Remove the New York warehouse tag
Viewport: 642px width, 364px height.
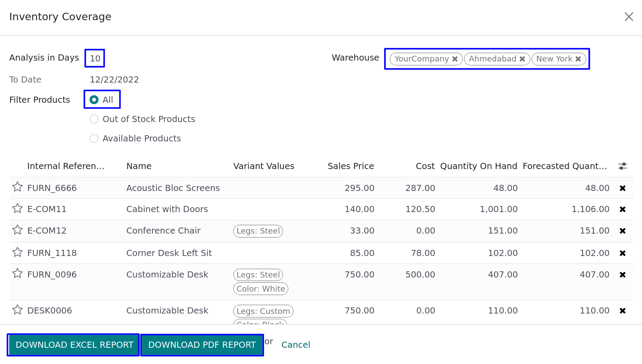click(578, 59)
